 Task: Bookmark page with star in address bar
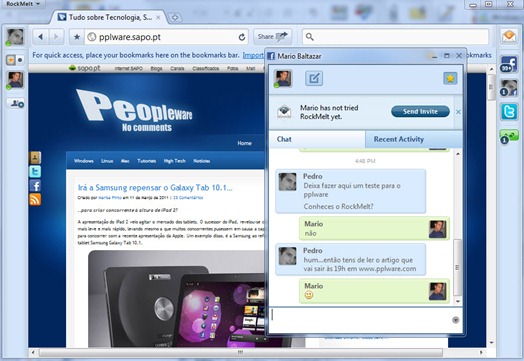point(77,37)
